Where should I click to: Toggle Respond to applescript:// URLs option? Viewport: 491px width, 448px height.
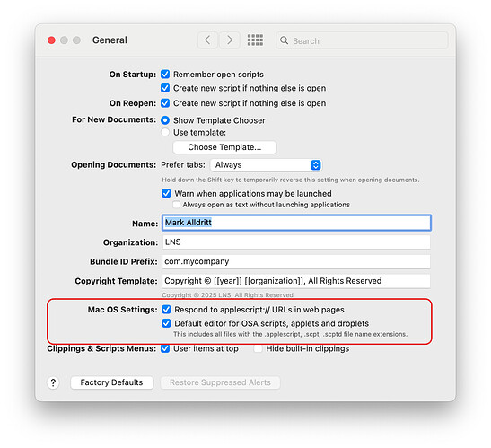click(x=166, y=310)
